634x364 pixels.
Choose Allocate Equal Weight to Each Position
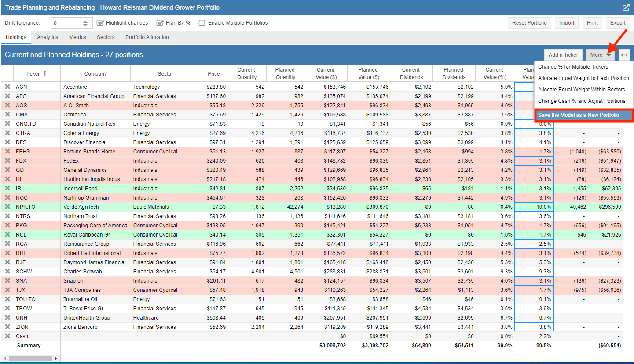pos(583,78)
